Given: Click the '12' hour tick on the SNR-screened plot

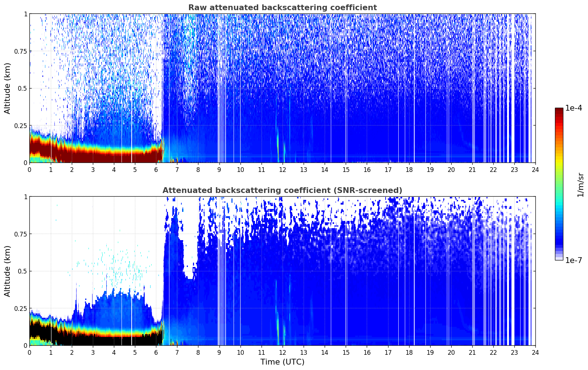Looking at the screenshot, I should (282, 352).
